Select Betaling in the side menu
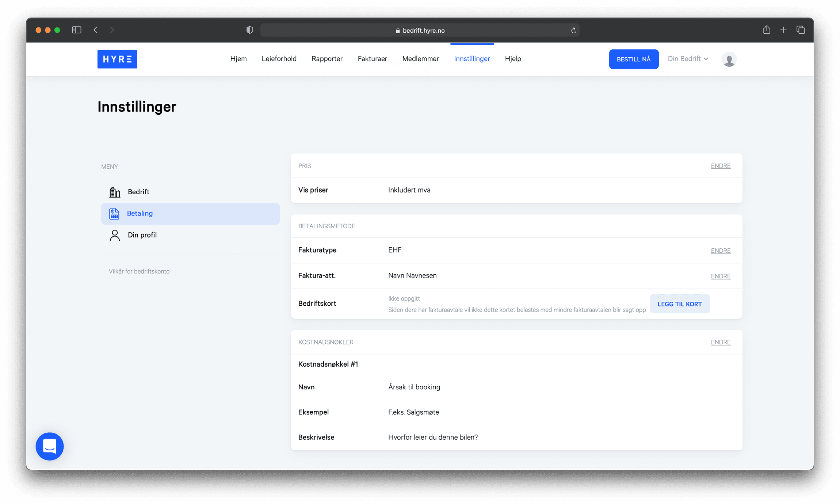This screenshot has height=504, width=840. (190, 214)
